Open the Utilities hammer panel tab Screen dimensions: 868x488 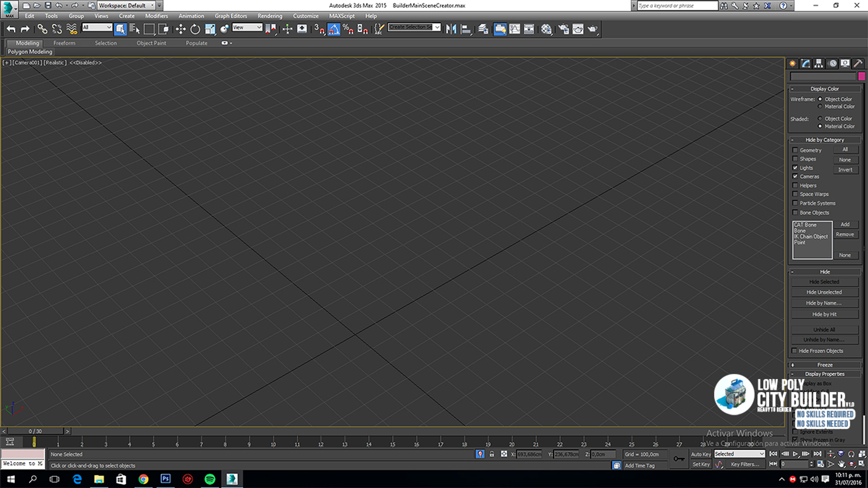pyautogui.click(x=858, y=63)
